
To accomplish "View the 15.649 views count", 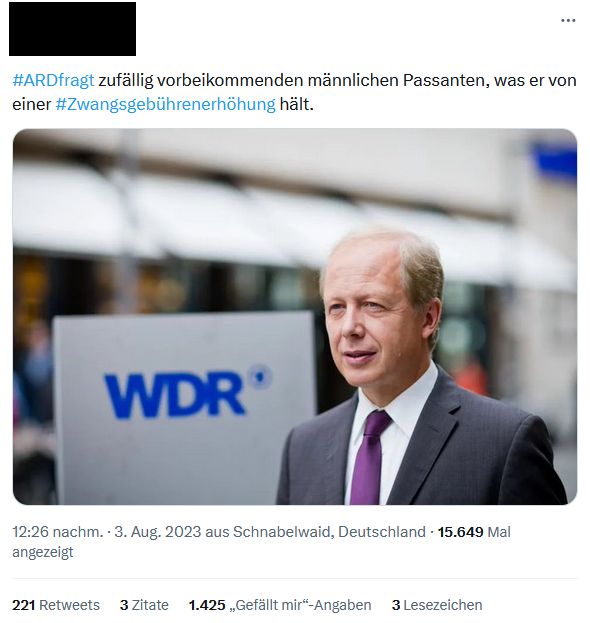I will point(460,532).
